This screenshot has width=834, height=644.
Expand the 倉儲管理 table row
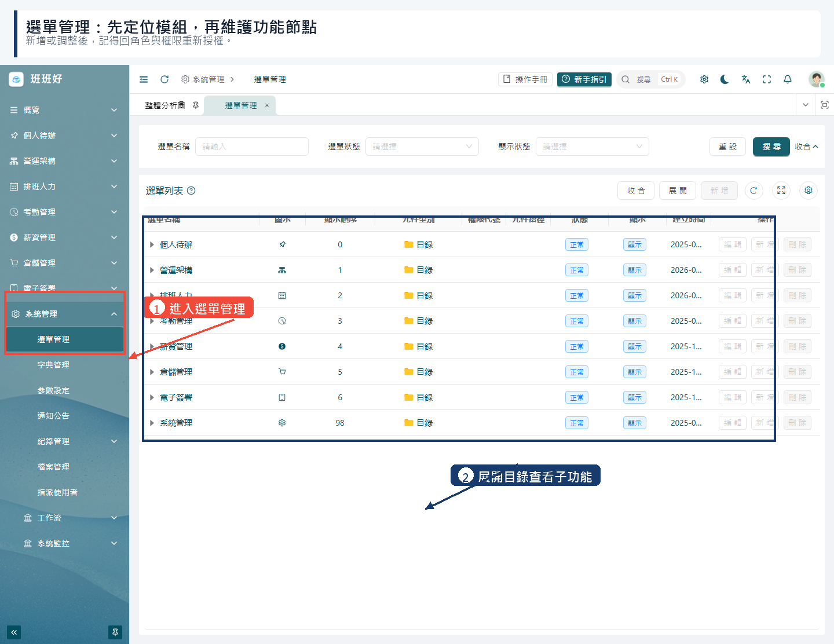[152, 372]
